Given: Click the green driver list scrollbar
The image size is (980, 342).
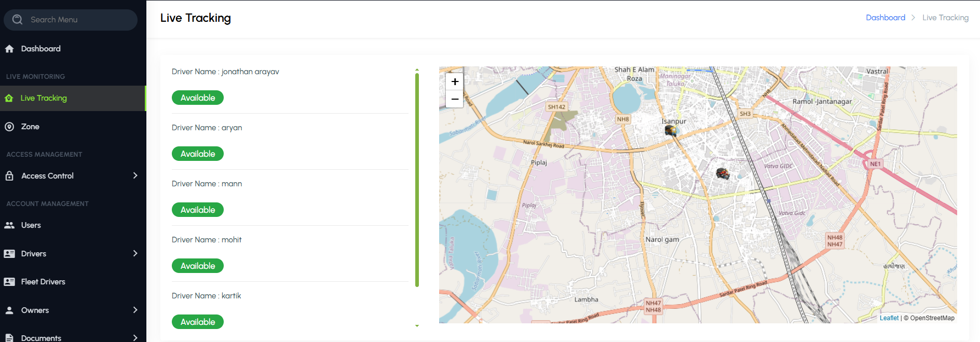Looking at the screenshot, I should (x=417, y=180).
